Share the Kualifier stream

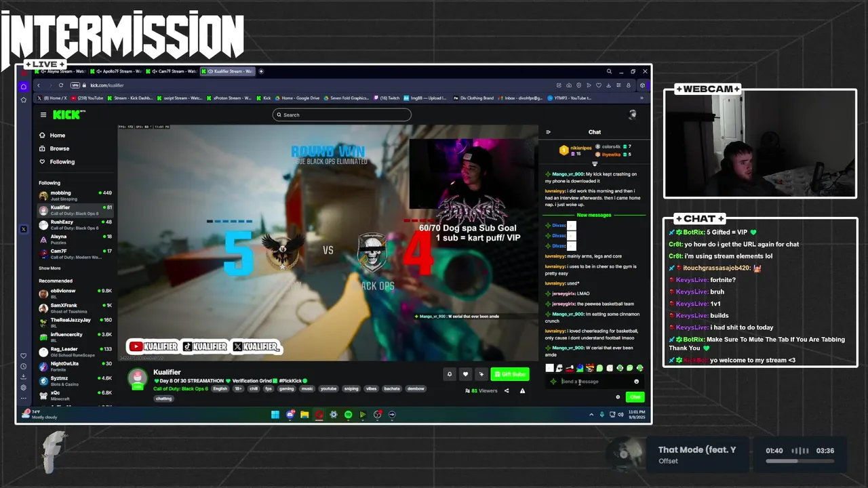pos(507,390)
